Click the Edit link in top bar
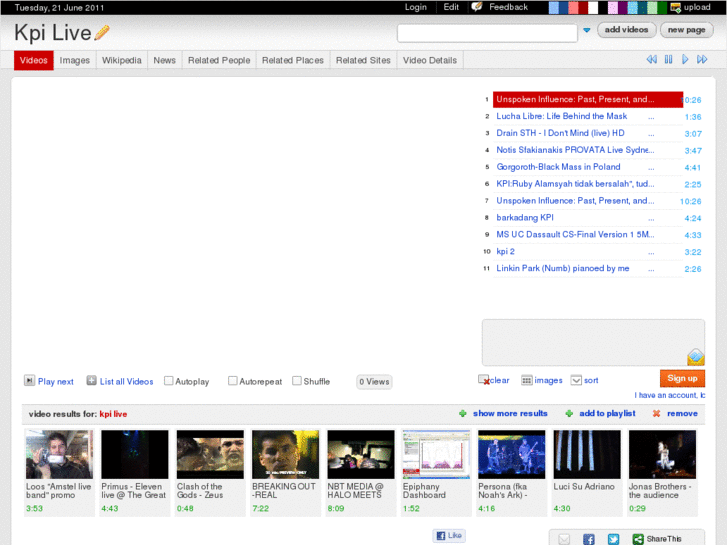Viewport: 727px width, 545px height. click(451, 7)
